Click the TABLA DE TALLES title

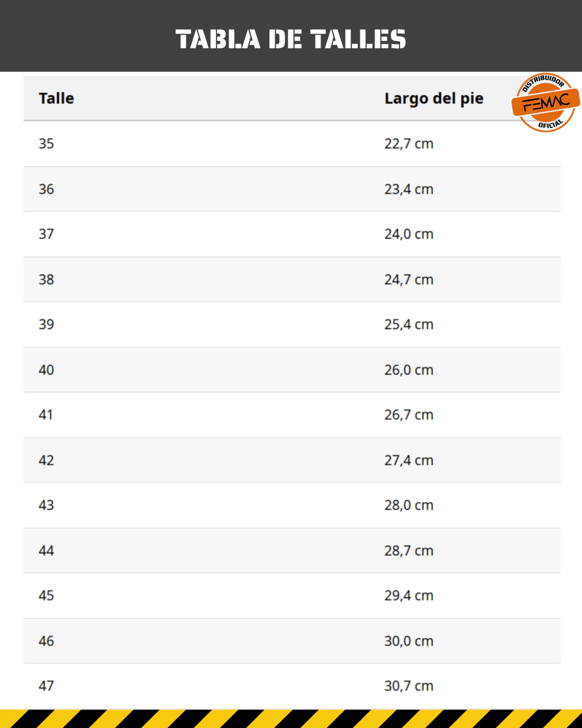(x=291, y=39)
